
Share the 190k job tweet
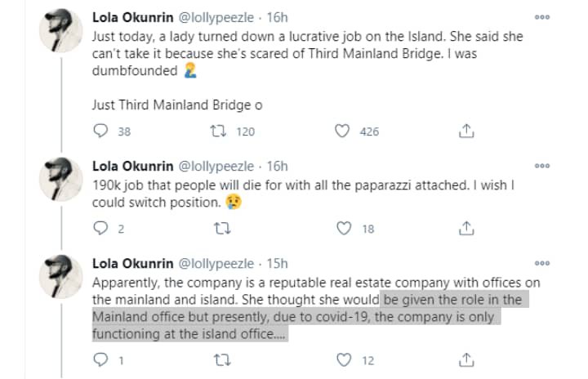tap(466, 229)
